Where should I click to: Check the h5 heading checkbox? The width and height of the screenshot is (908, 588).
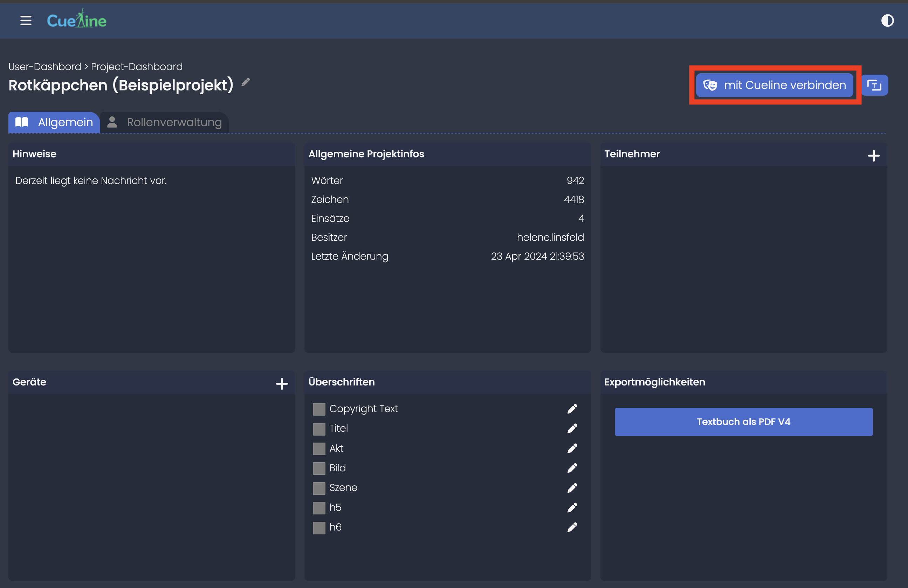click(318, 508)
